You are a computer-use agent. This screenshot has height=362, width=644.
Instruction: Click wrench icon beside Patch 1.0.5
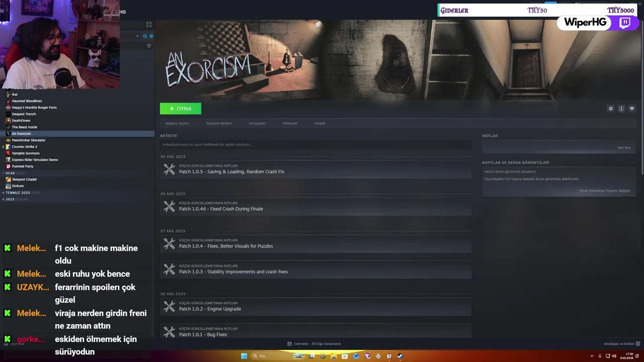169,169
